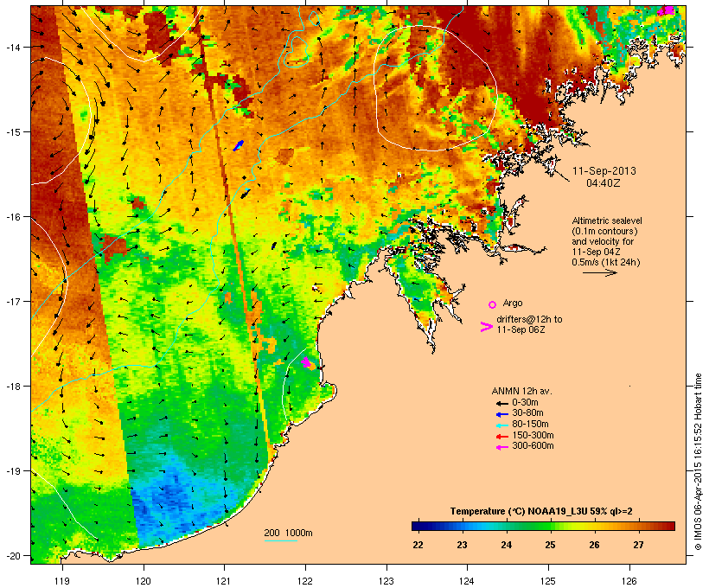
Task: Click the Altimetric sealevel label
Action: pos(607,220)
